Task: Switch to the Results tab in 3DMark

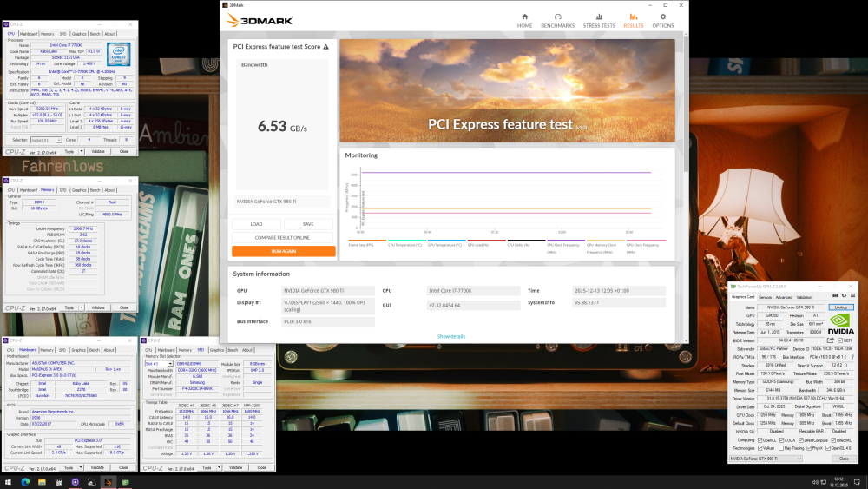Action: 634,21
